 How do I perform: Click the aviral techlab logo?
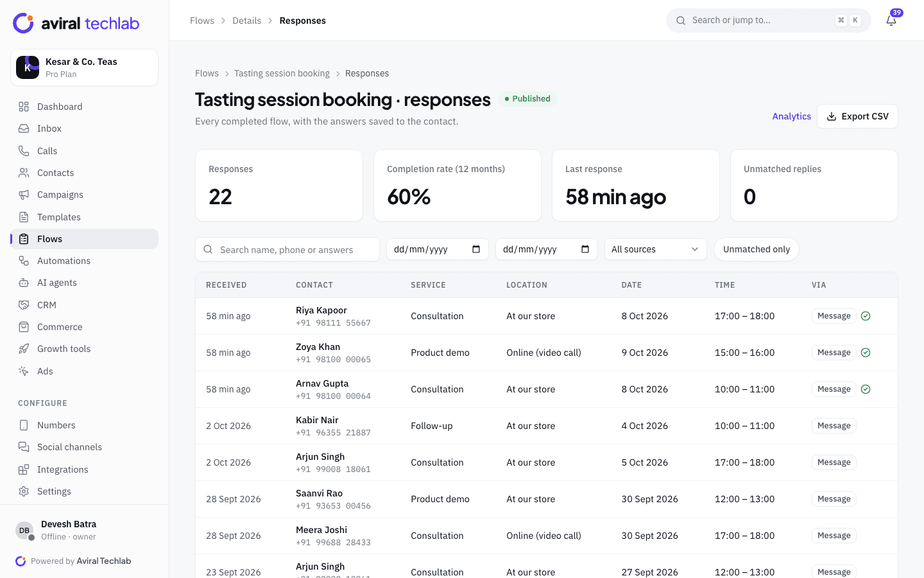click(76, 23)
